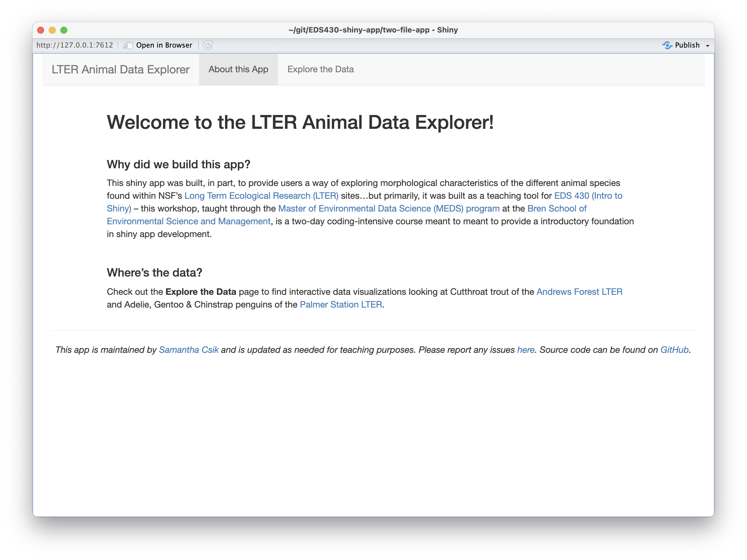The height and width of the screenshot is (560, 747).
Task: Open the Bren School link
Action: 557,208
